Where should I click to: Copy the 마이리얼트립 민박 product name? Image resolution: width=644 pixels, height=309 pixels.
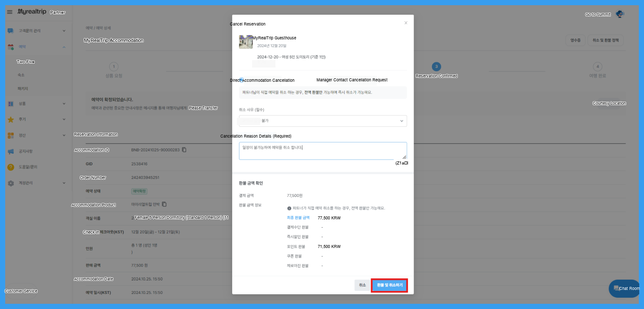coord(164,204)
